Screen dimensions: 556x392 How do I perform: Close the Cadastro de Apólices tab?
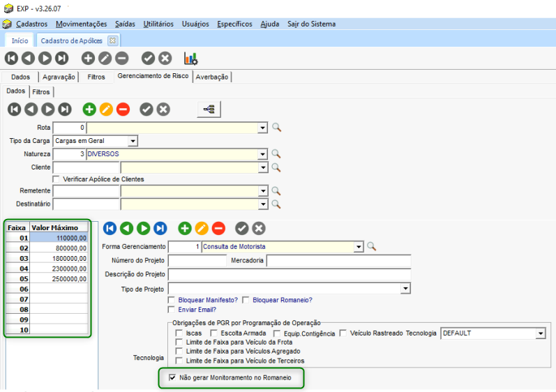pos(112,40)
